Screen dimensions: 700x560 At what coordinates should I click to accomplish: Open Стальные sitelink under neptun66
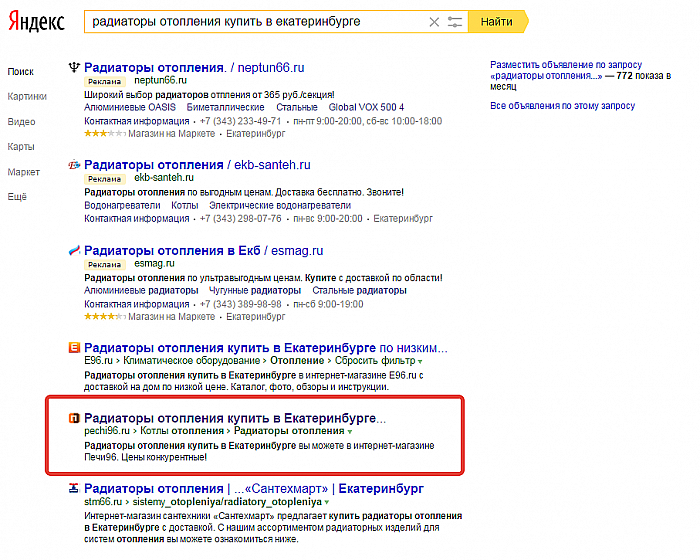coord(297,108)
